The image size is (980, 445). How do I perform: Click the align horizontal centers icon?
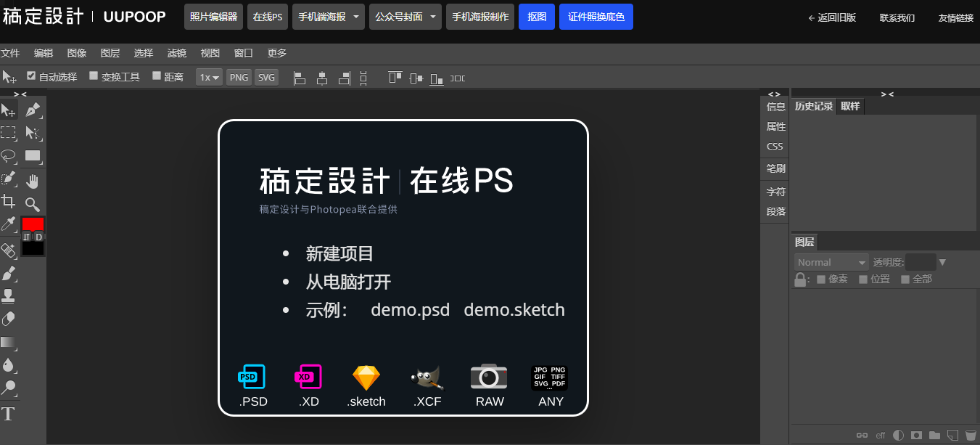click(322, 78)
